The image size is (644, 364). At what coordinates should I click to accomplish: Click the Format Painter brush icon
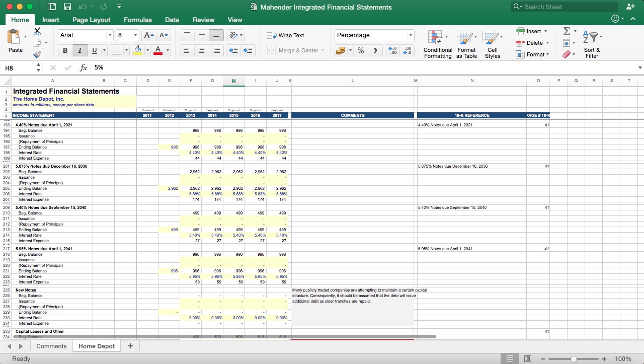click(x=37, y=55)
